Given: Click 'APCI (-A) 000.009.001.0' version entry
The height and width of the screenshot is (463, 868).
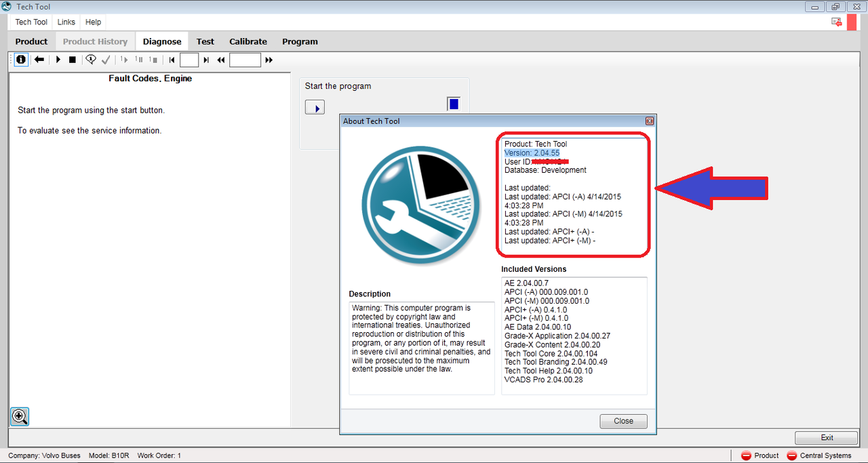Looking at the screenshot, I should [547, 291].
